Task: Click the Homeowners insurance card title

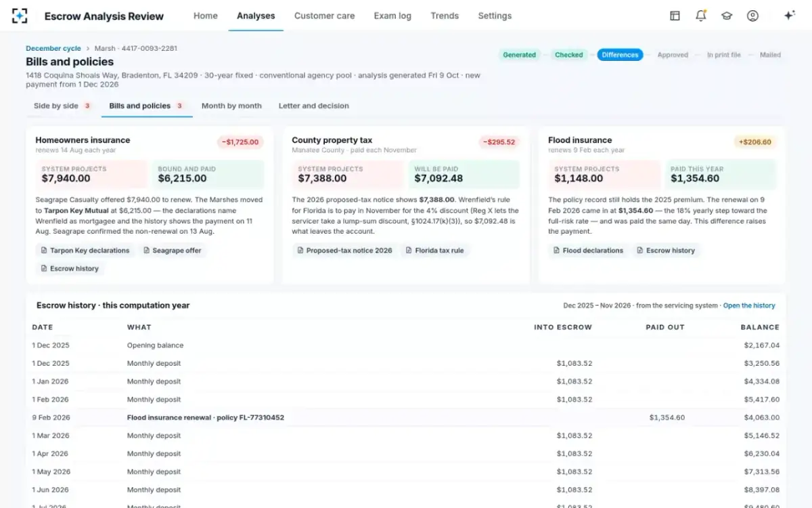Action: (x=83, y=140)
